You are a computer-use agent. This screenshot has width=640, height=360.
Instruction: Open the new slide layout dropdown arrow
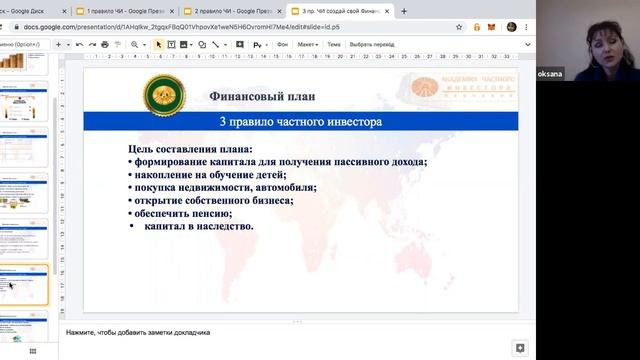[x=68, y=44]
